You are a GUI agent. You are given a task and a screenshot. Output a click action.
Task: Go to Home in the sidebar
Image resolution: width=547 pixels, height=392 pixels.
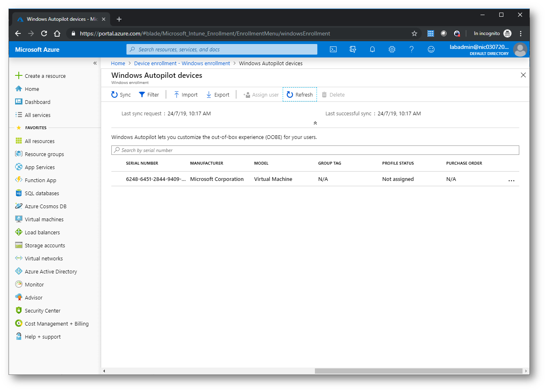pyautogui.click(x=32, y=89)
